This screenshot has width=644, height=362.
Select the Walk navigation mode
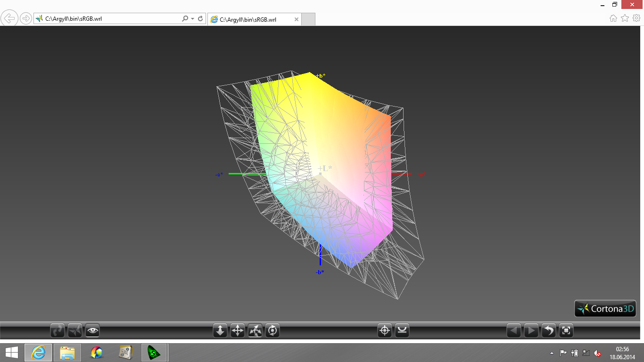(x=58, y=331)
